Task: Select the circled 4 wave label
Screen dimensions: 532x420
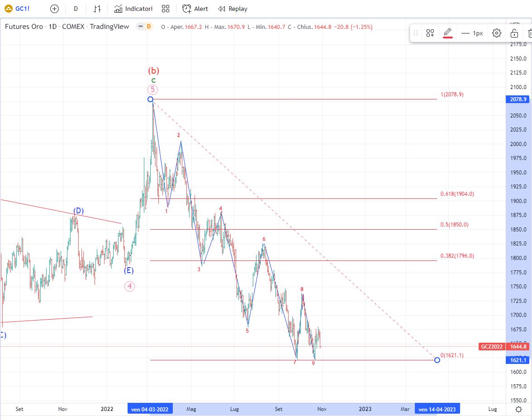Action: [x=129, y=287]
